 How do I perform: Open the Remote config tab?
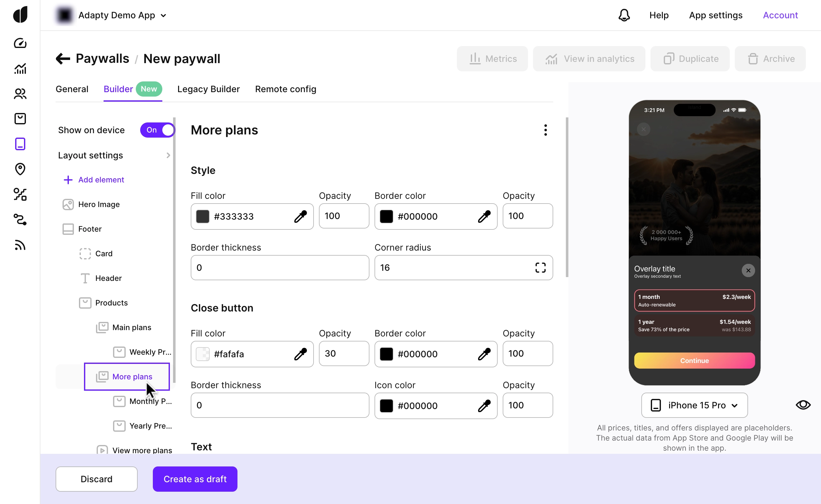[285, 89]
